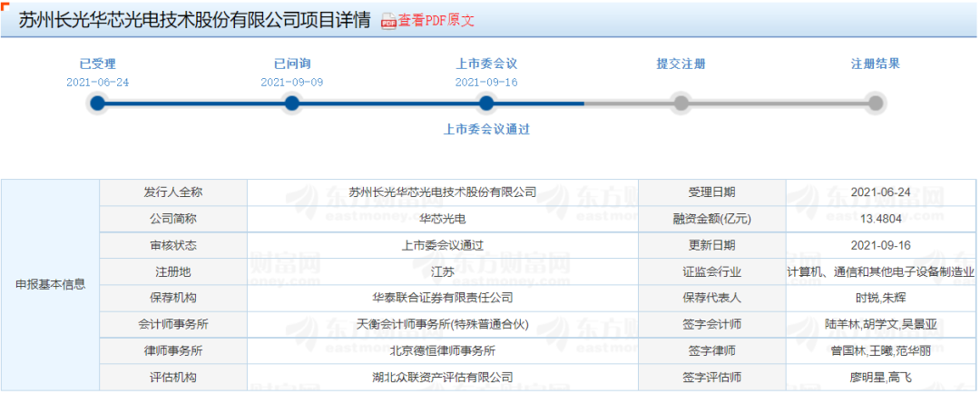Click the 注册结果 timeline dot
980x394 pixels.
[875, 103]
